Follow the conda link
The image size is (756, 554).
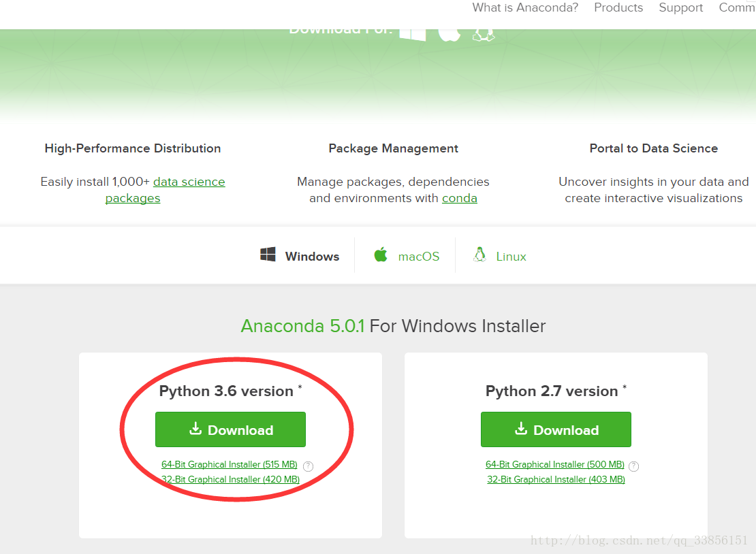coord(460,199)
